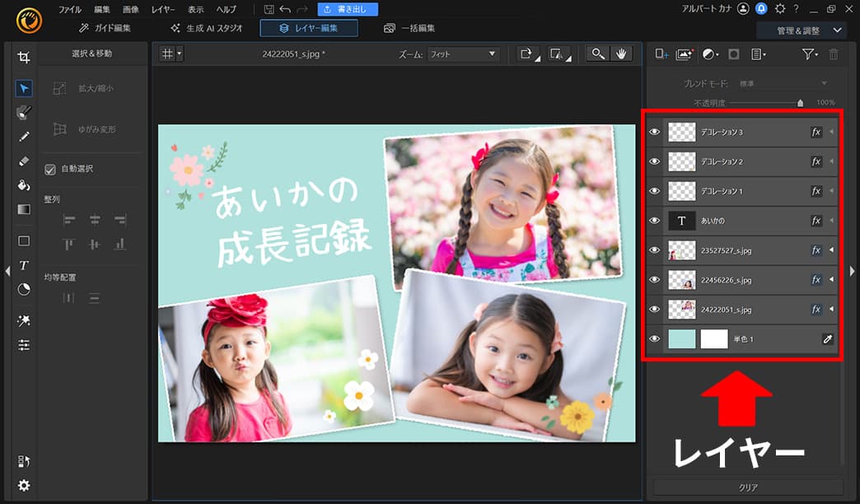Open the ファイル menu
860x504 pixels.
70,9
